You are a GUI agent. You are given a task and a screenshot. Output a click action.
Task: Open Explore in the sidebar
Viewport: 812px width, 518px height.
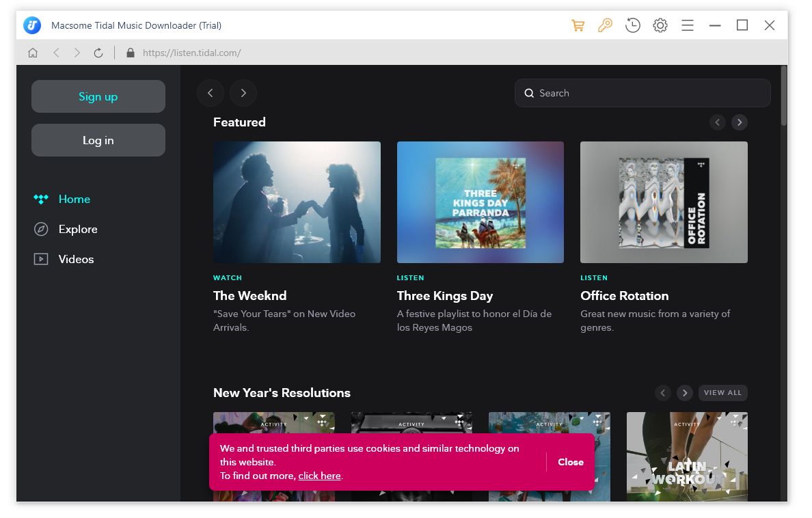click(x=78, y=229)
